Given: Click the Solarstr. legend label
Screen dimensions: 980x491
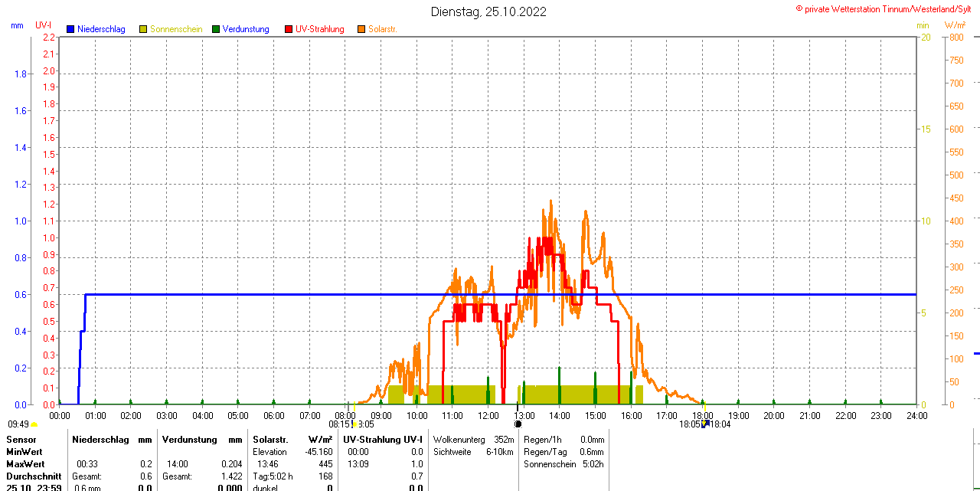Looking at the screenshot, I should (x=382, y=29).
